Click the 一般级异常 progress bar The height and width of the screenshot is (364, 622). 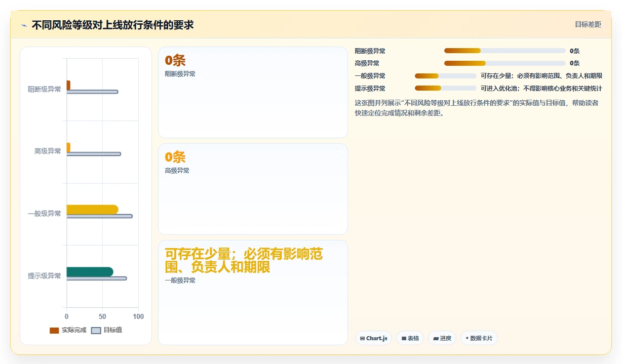[446, 76]
